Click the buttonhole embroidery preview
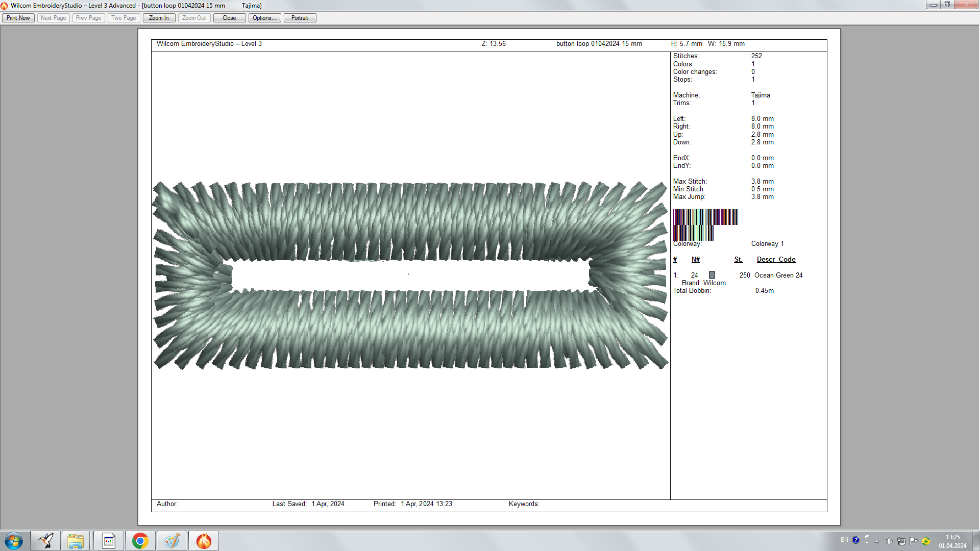 pos(410,275)
